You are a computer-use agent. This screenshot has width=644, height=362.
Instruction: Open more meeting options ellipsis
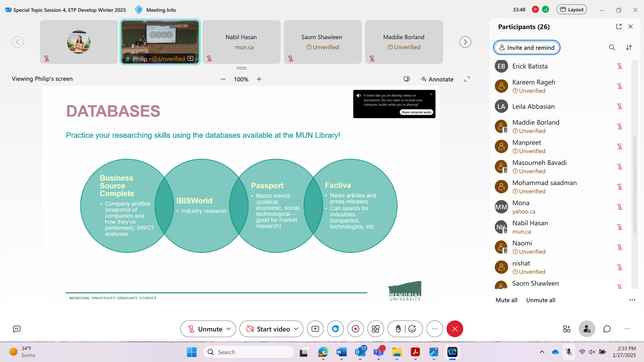[435, 329]
